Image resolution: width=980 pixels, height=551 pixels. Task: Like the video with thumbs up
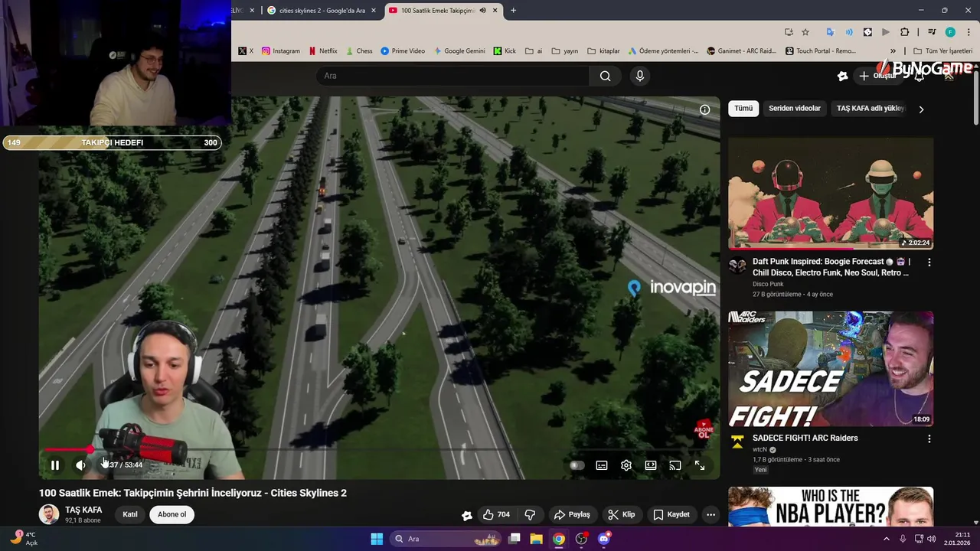[x=495, y=514]
